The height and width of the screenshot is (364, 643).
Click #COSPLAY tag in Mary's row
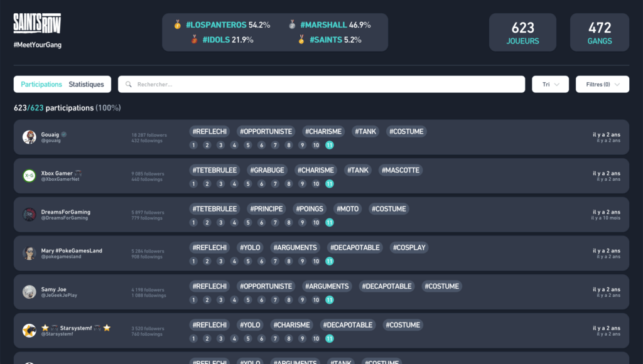[x=409, y=248]
